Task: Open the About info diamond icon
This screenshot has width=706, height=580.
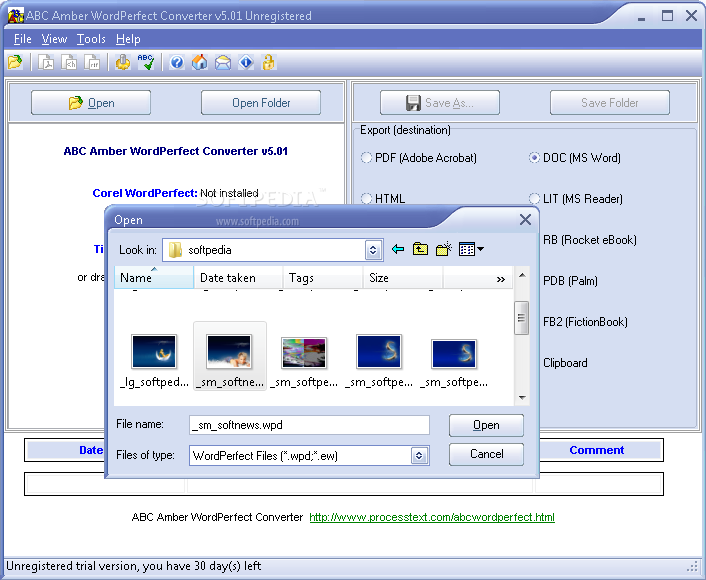Action: point(246,62)
